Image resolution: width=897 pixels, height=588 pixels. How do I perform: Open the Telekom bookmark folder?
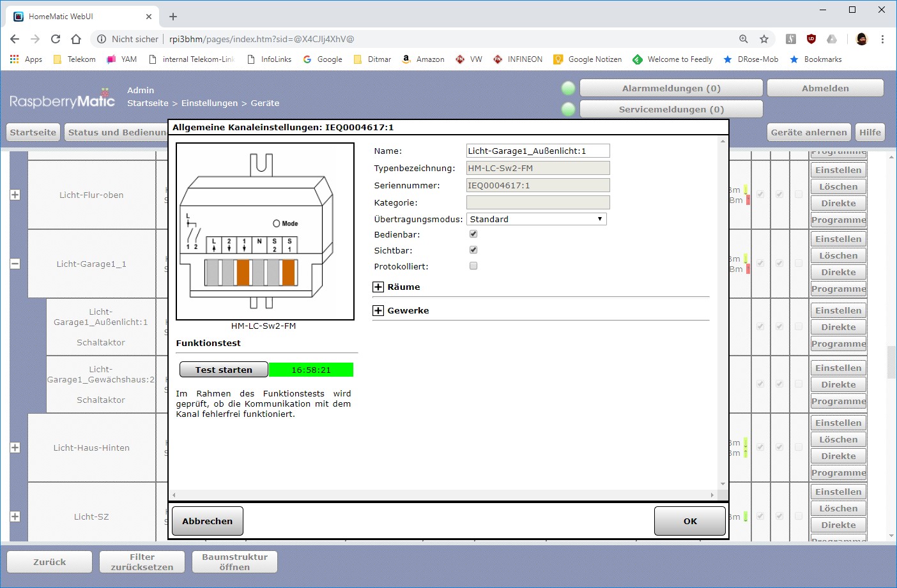[x=74, y=59]
